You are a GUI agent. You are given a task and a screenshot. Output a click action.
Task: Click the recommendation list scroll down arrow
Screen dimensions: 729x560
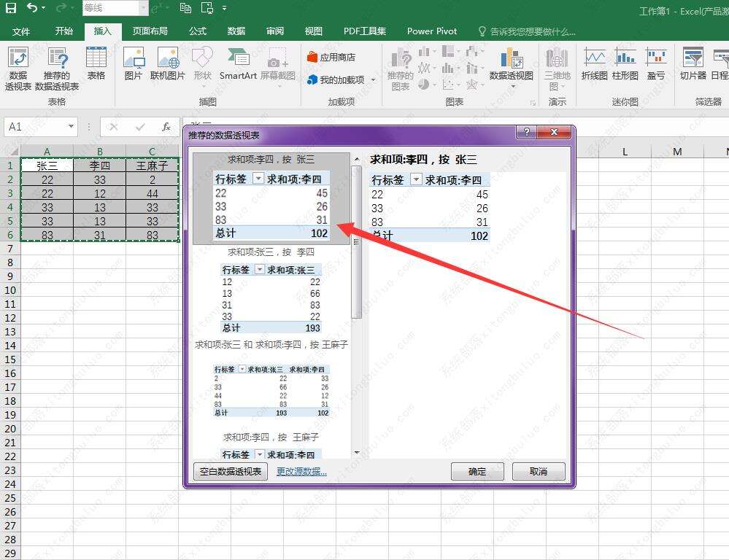pyautogui.click(x=357, y=452)
